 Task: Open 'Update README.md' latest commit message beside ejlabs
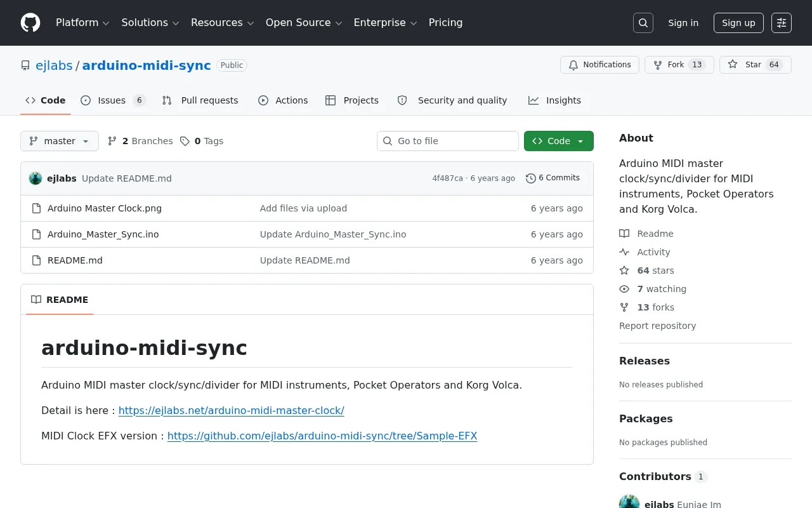pos(127,178)
